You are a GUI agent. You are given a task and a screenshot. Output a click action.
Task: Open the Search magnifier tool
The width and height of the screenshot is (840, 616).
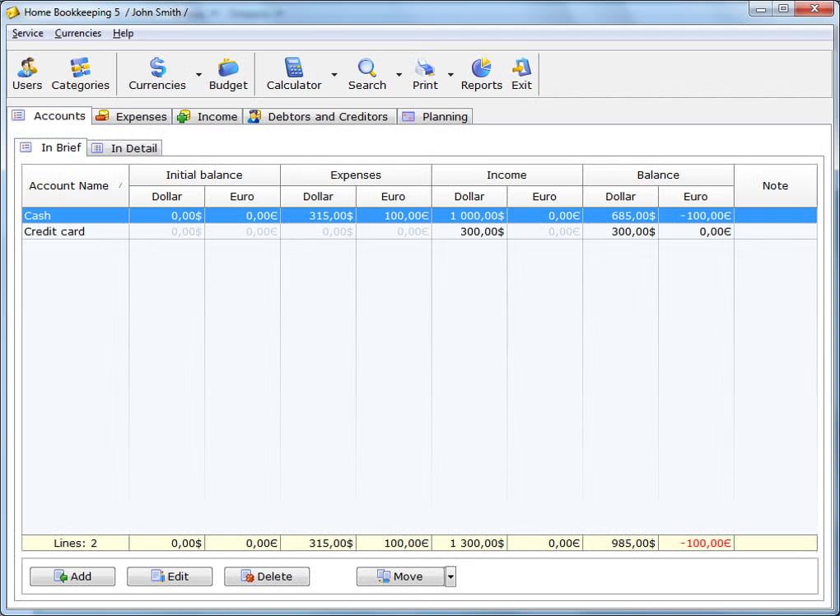click(367, 74)
